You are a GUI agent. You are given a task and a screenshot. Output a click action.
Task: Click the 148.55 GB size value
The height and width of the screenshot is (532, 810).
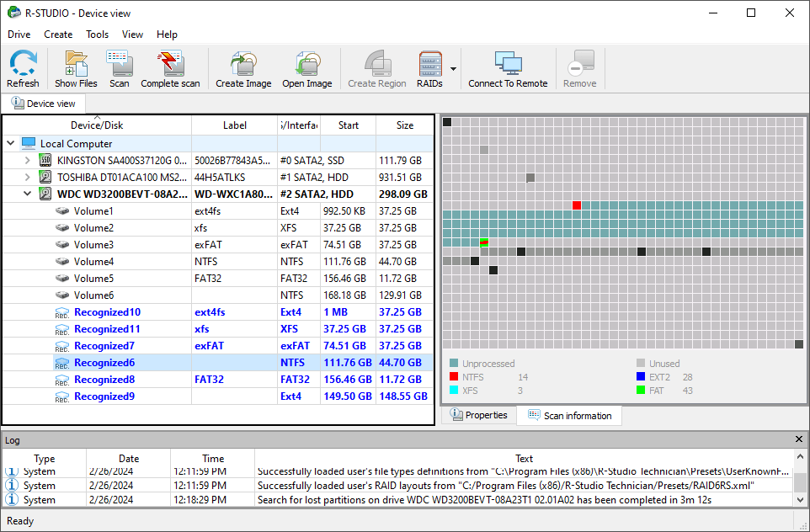[403, 396]
